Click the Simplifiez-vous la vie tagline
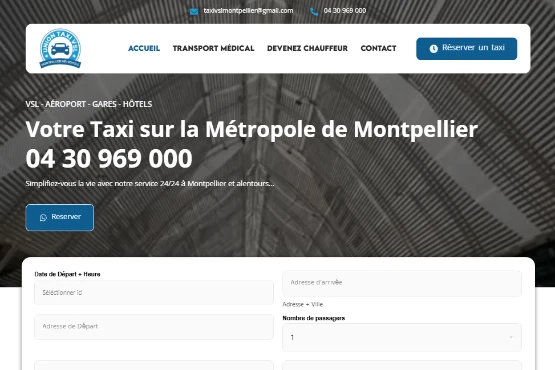This screenshot has width=555, height=370. (x=150, y=184)
